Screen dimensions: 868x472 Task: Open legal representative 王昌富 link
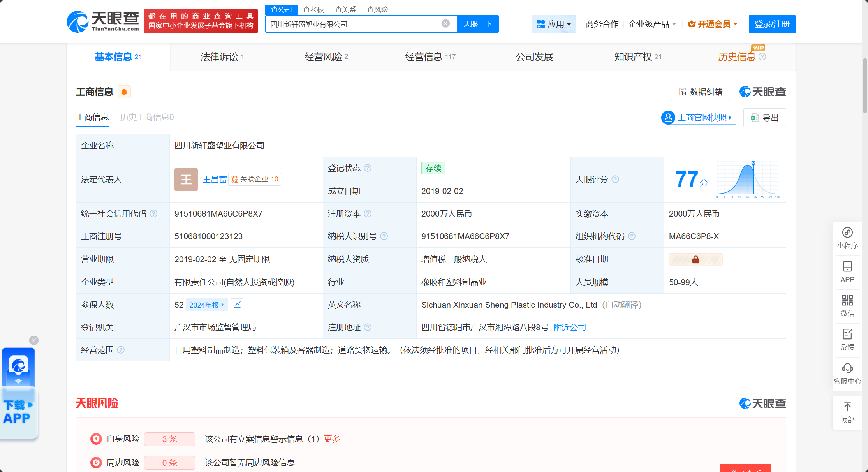[x=215, y=179]
